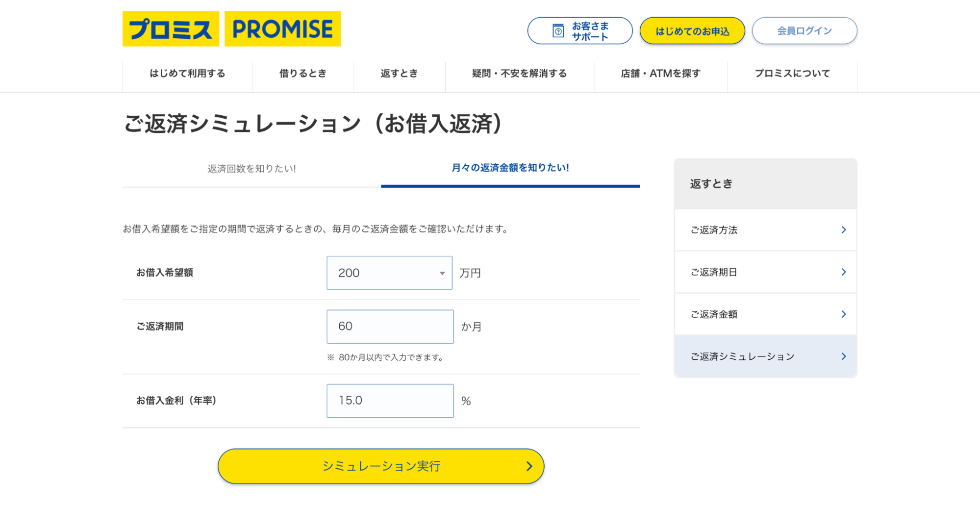Open 借りるとき navigation menu
Screen dimensions: 980x506
[x=303, y=74]
